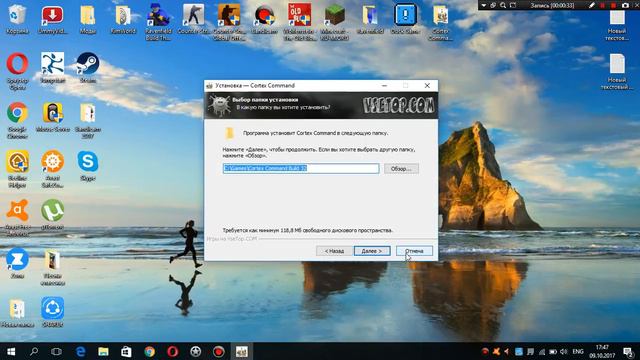Launch the Zona desktop shortcut

[x=17, y=264]
